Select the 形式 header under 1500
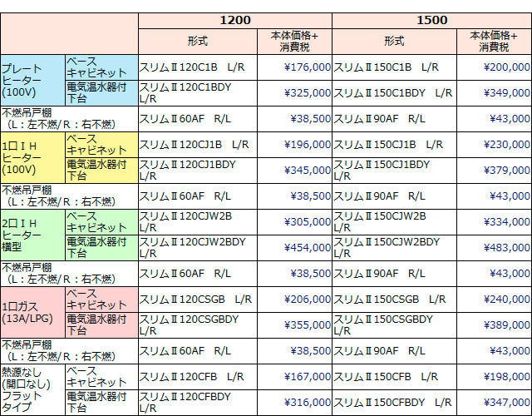This screenshot has width=532, height=416. [394, 42]
